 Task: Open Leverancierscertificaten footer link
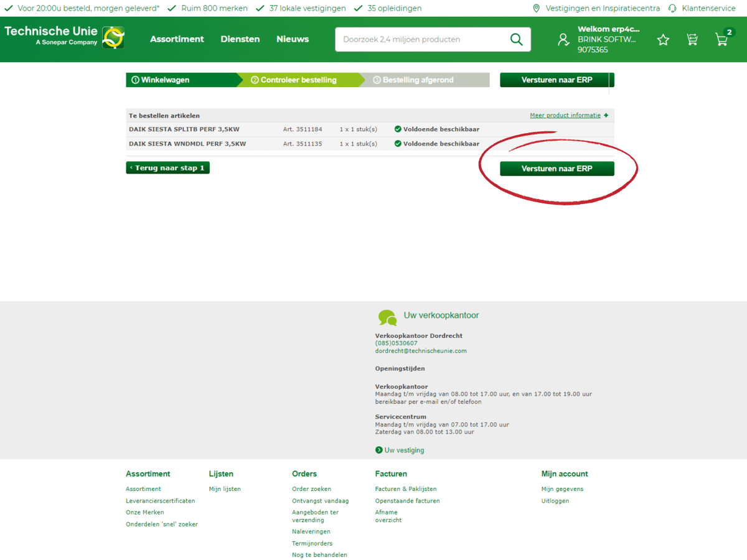click(x=160, y=501)
